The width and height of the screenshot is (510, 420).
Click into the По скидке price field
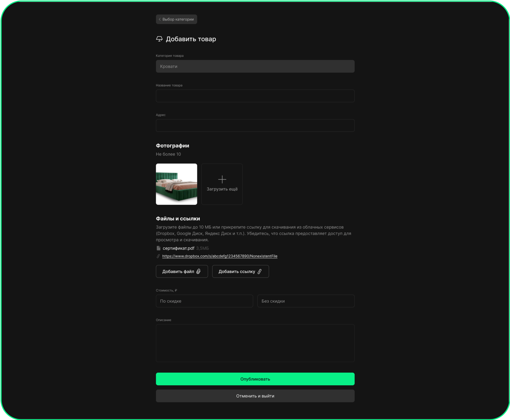coord(204,301)
